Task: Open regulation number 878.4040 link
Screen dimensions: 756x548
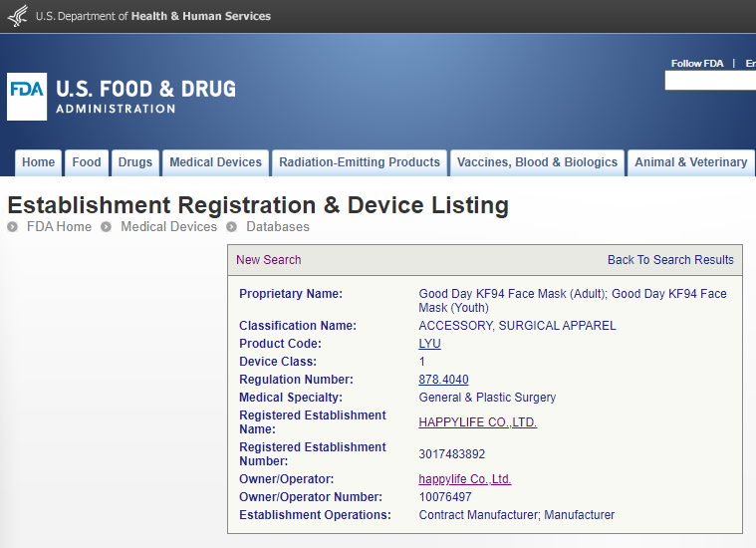Action: 443,380
